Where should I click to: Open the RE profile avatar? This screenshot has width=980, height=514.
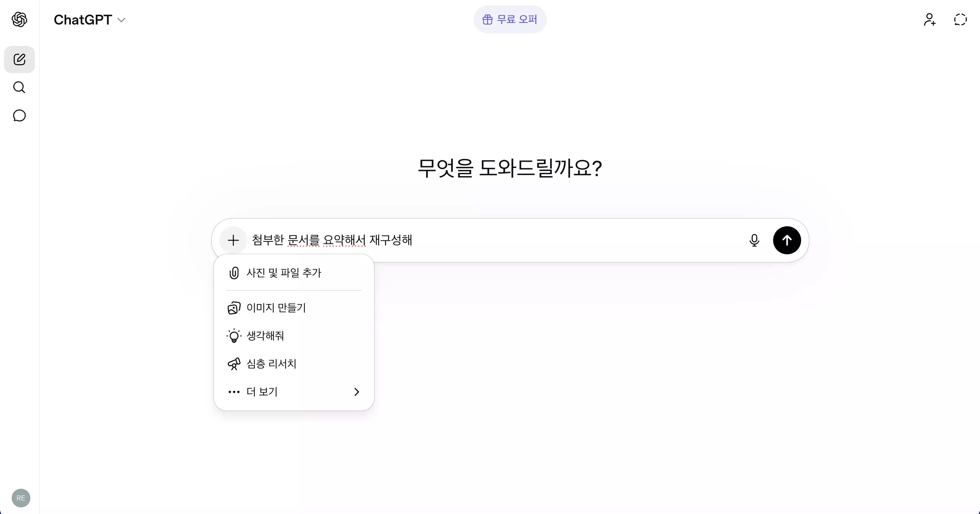21,498
